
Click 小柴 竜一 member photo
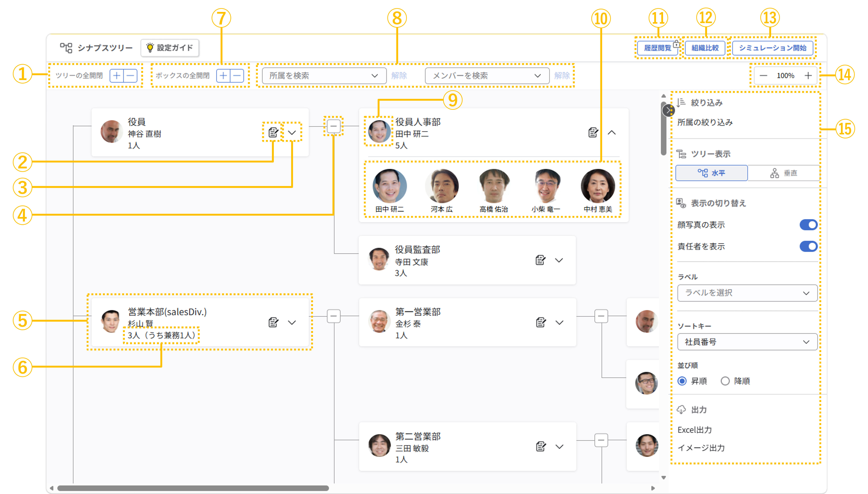(x=546, y=186)
